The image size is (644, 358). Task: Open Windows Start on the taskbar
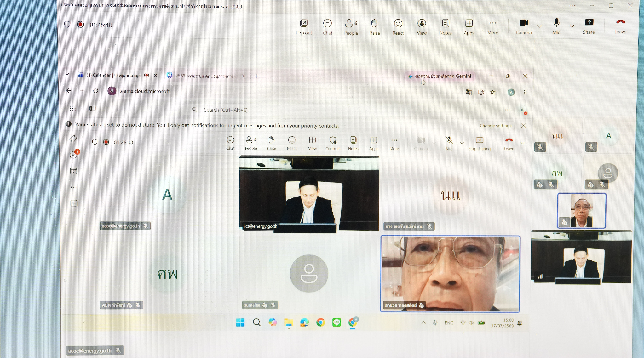[x=240, y=322]
